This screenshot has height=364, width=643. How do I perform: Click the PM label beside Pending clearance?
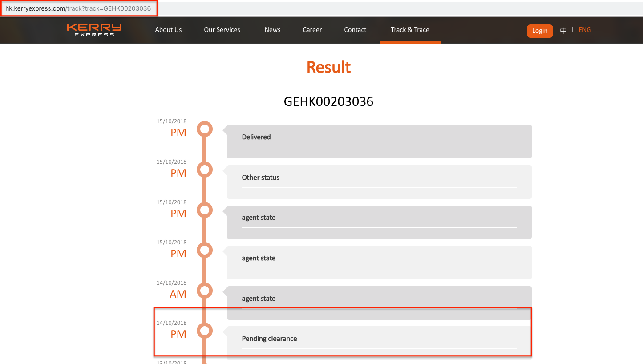point(178,334)
